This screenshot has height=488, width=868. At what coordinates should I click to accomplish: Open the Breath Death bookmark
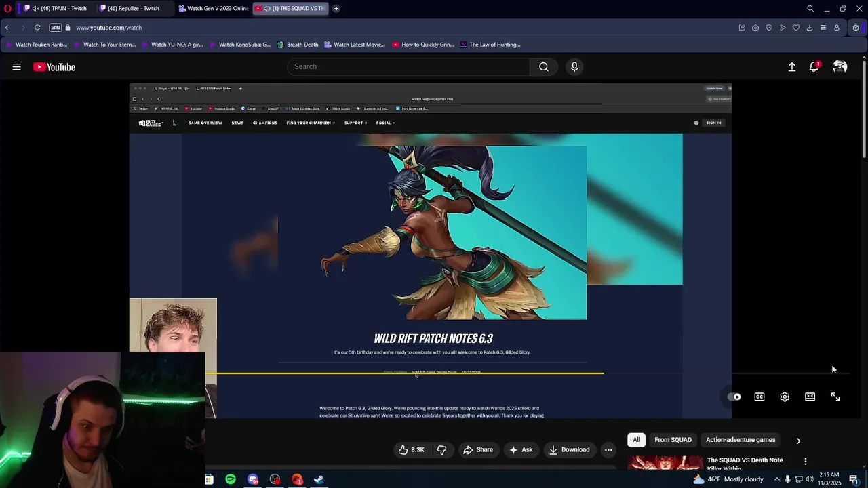click(x=297, y=45)
